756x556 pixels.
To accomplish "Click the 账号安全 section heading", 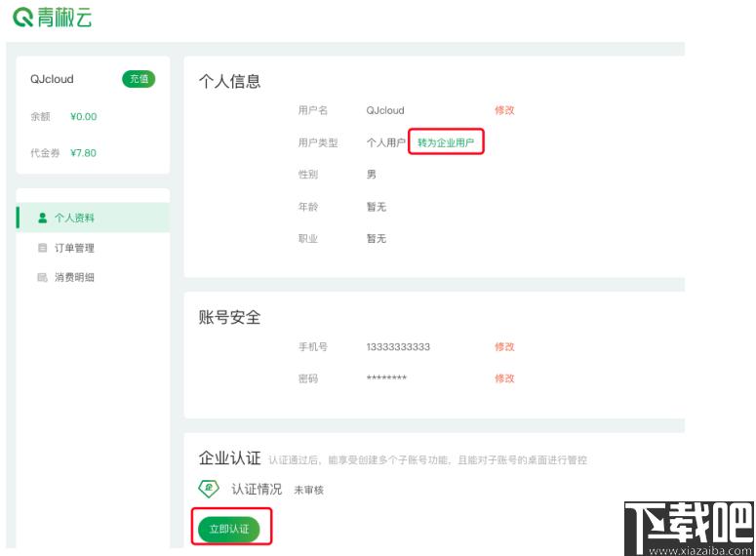I will [229, 317].
